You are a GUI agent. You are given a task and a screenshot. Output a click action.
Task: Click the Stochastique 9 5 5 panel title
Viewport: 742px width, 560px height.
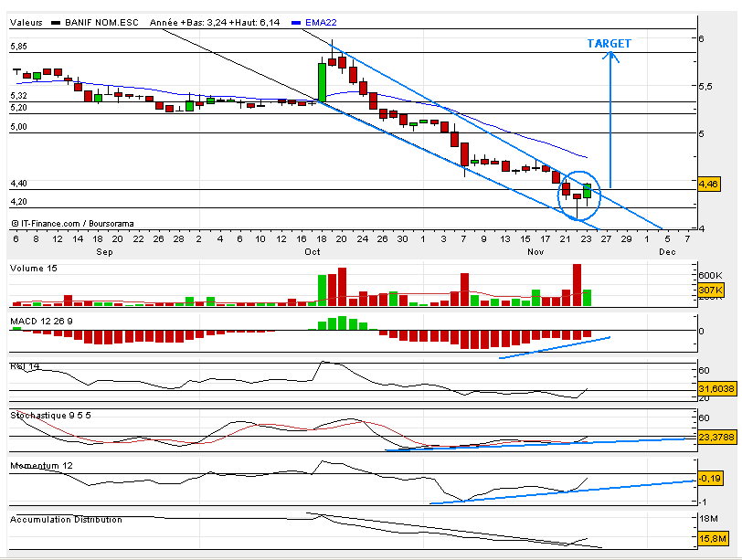coord(50,416)
